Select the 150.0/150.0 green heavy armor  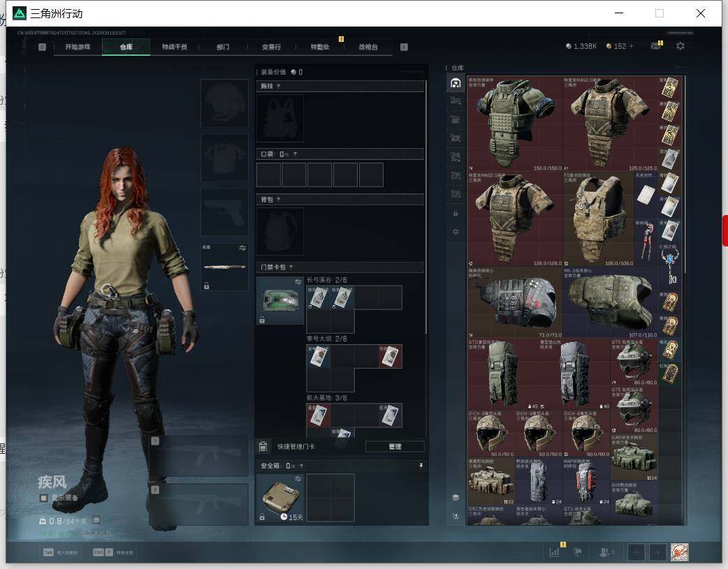coord(515,124)
